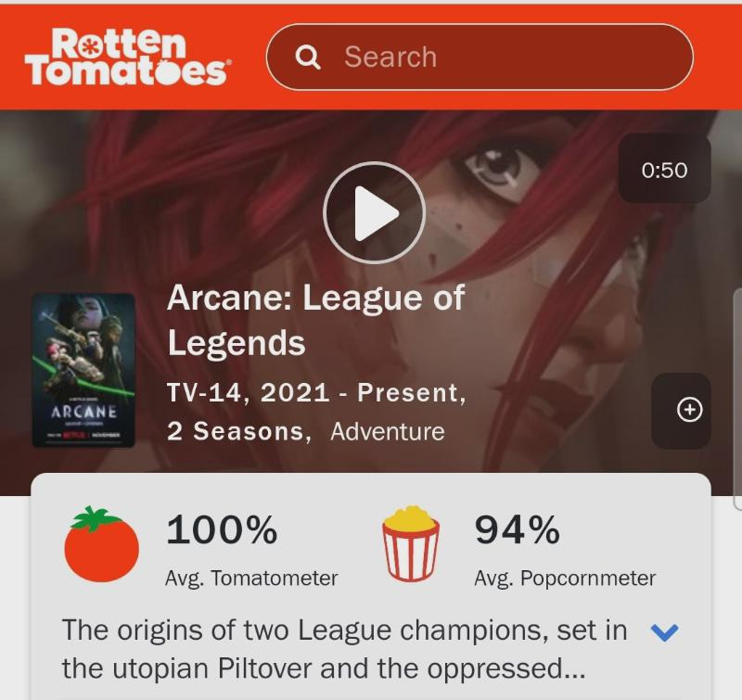Click the truncated synopsis text
This screenshot has width=742, height=700.
tap(344, 649)
